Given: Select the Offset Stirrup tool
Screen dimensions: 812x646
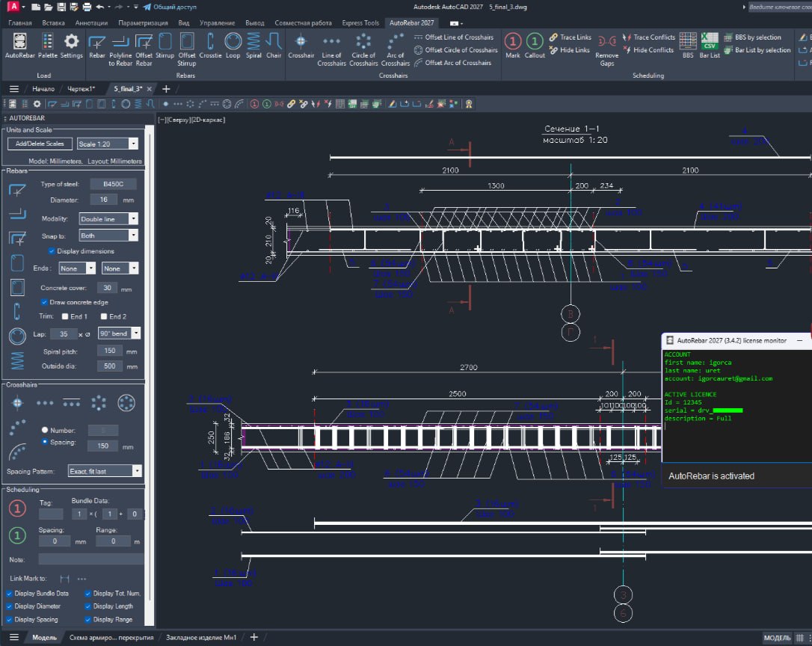Looking at the screenshot, I should [186, 50].
